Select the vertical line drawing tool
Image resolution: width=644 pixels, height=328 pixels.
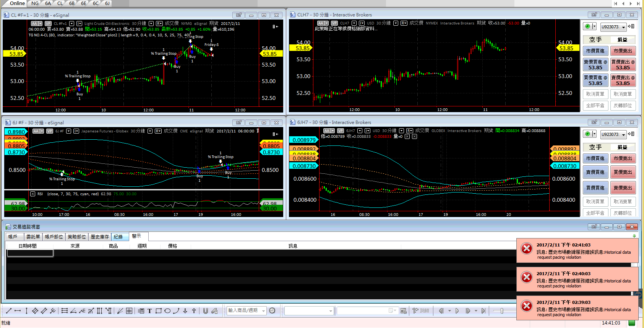26,311
